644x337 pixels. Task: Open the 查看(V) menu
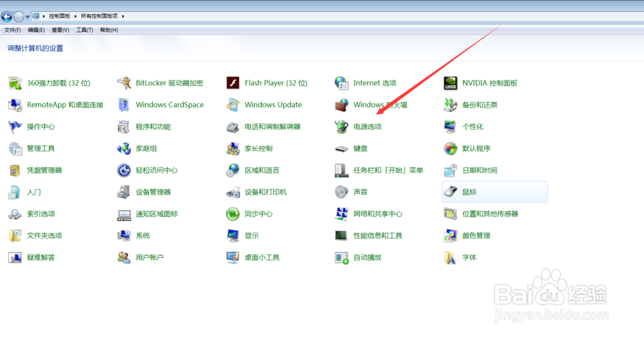click(61, 30)
